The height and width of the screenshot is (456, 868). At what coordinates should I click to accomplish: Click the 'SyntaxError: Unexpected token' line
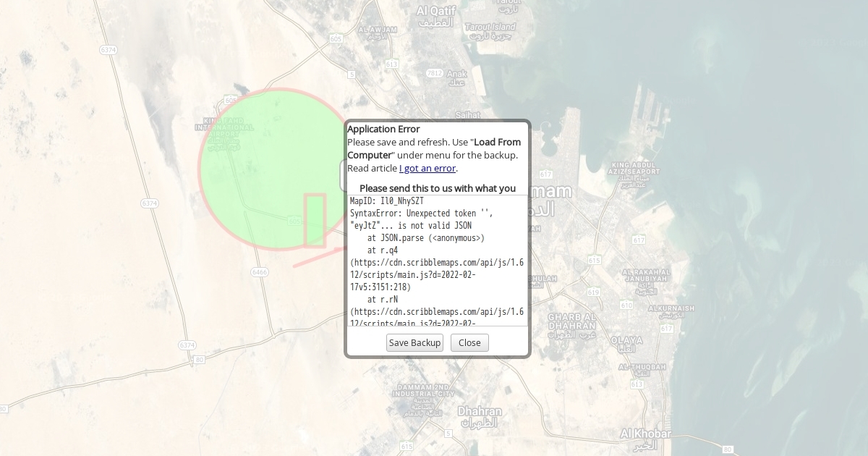pos(422,213)
